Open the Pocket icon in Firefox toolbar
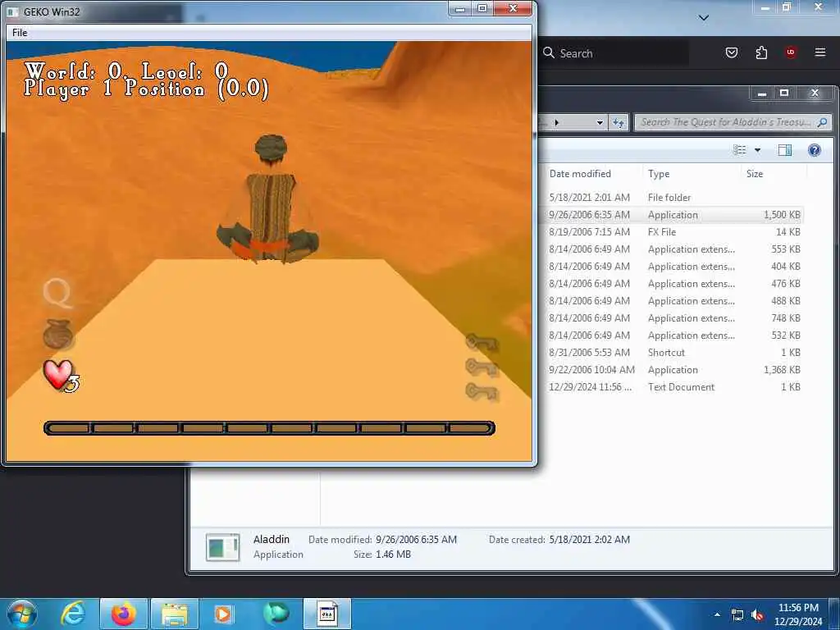The height and width of the screenshot is (630, 840). 732,52
